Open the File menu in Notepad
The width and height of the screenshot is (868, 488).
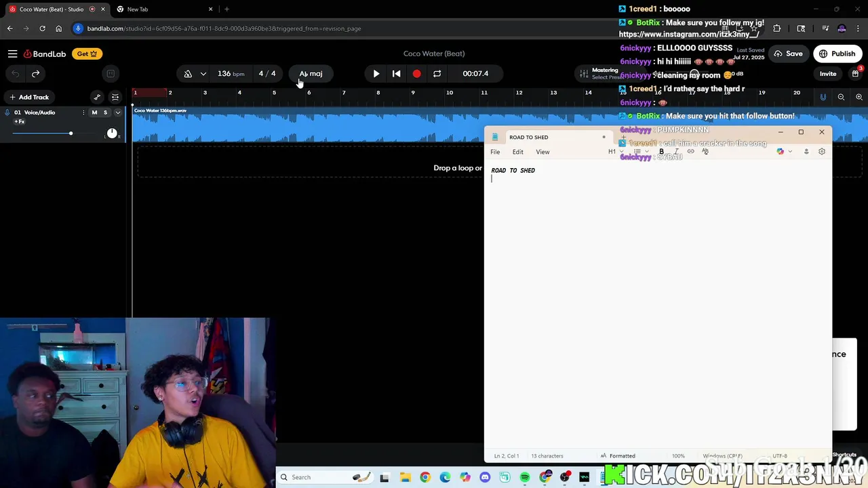point(495,152)
